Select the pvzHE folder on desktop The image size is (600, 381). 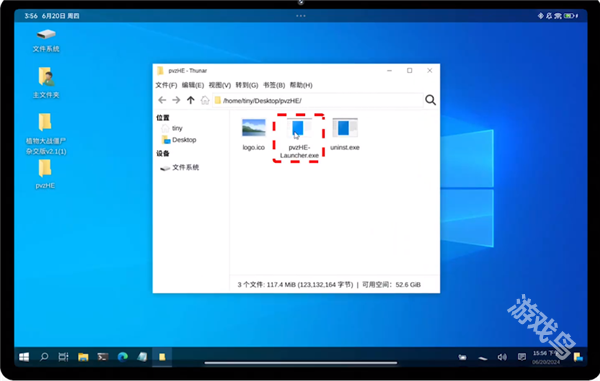(x=45, y=174)
